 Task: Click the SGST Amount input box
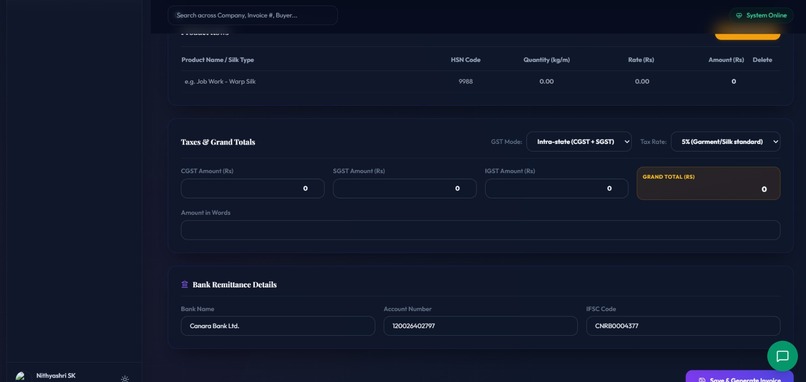[405, 188]
